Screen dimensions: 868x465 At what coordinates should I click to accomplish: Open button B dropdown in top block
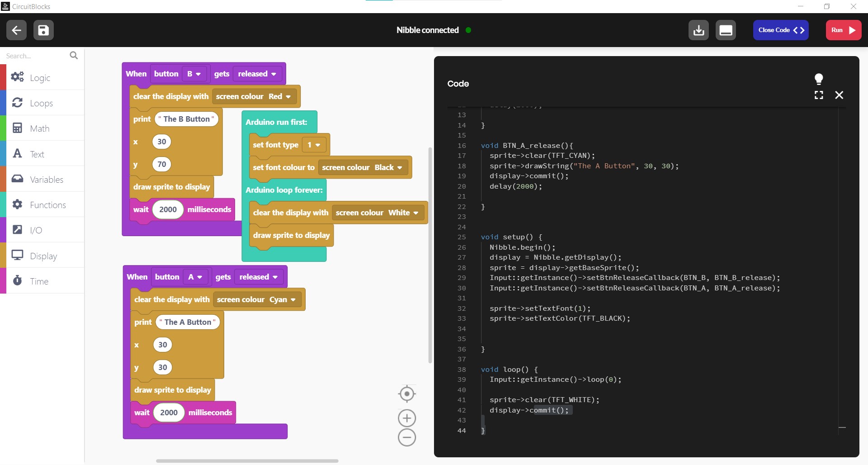pos(194,74)
